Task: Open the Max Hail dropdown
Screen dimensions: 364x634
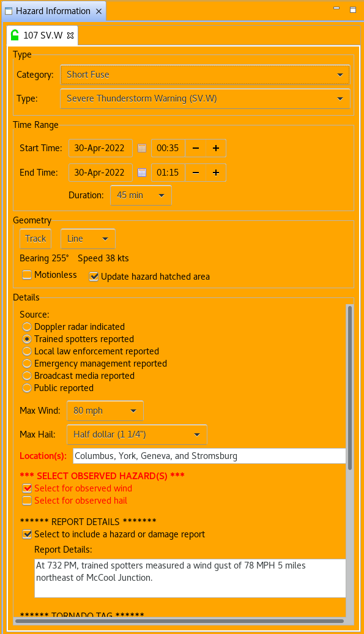Action: pyautogui.click(x=137, y=434)
